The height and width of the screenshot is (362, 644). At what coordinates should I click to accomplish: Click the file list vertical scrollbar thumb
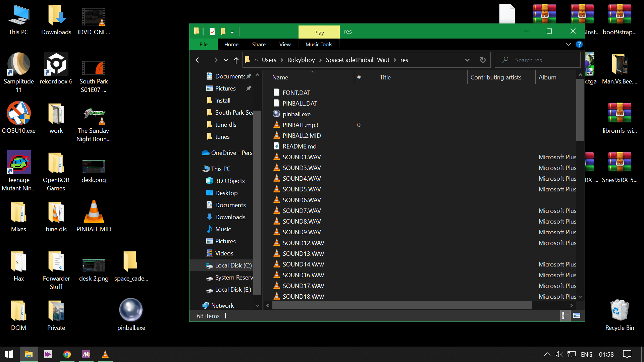click(x=580, y=110)
